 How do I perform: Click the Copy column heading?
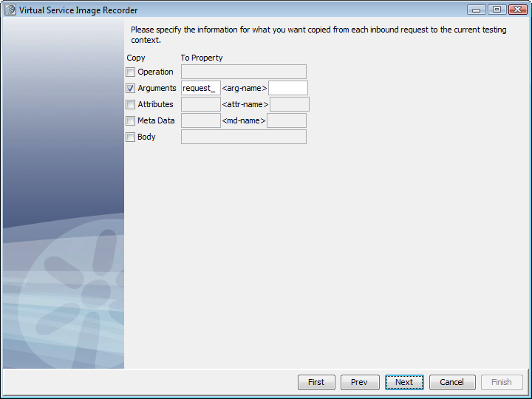pos(136,58)
